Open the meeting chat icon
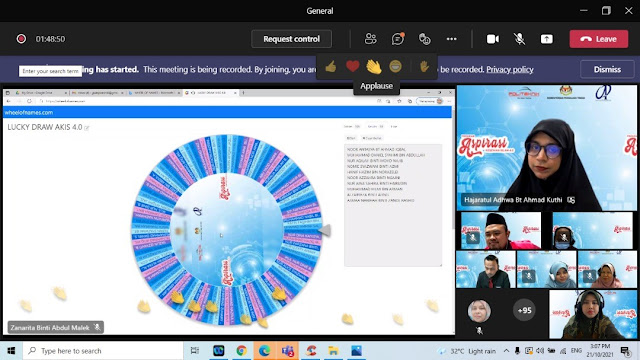This screenshot has height=360, width=640. (x=398, y=39)
